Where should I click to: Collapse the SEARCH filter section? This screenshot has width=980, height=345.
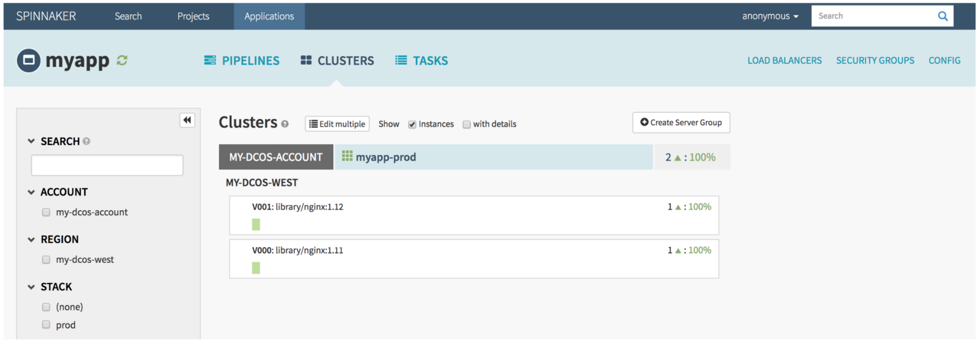coord(31,141)
